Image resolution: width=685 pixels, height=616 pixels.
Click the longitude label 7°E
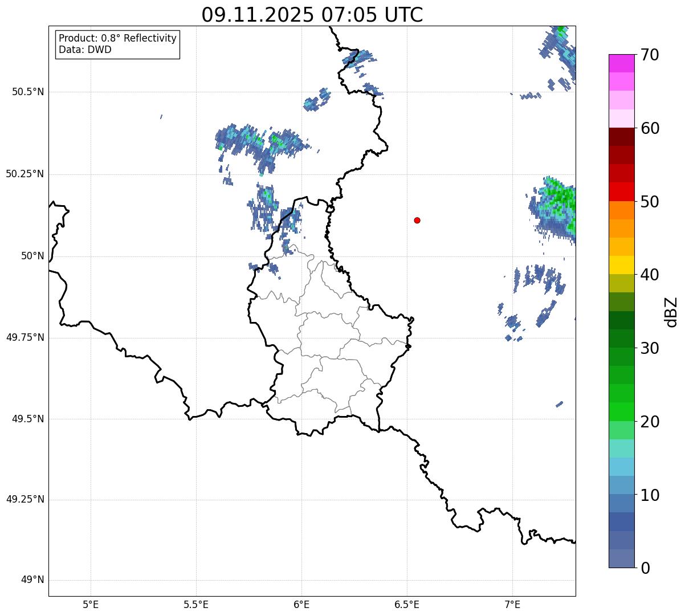[x=512, y=605]
